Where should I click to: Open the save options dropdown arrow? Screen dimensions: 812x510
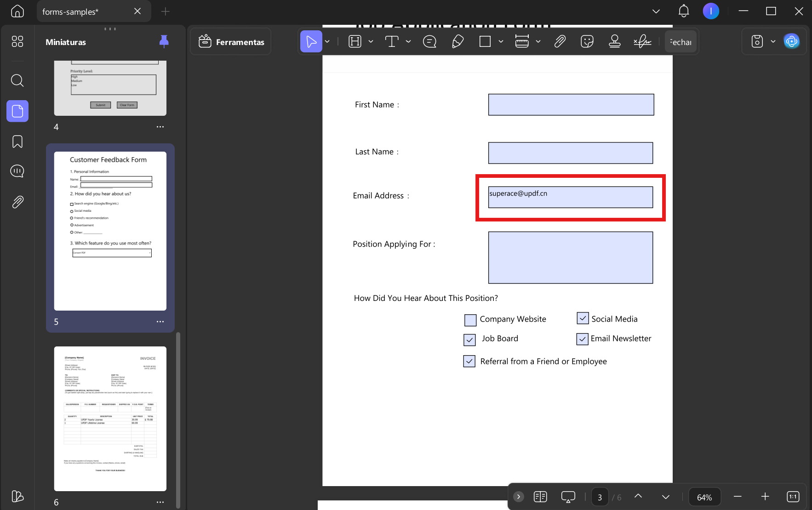773,42
